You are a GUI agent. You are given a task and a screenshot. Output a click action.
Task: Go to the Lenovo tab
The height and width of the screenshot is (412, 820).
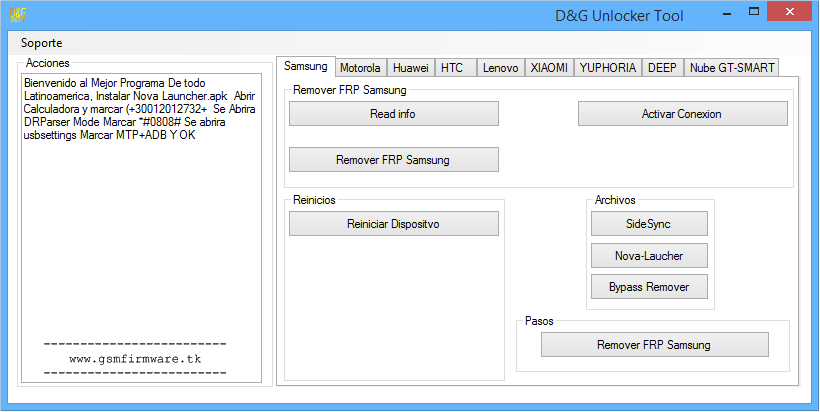point(500,68)
